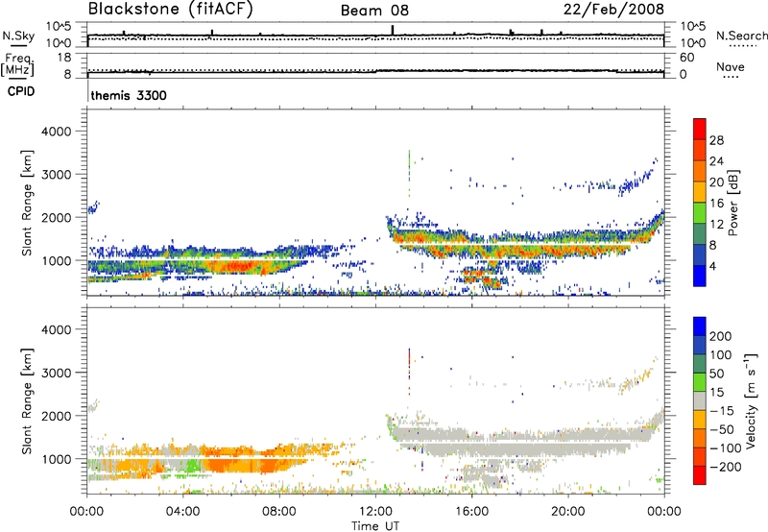Click the velocity panel 'Slant Range [km]' label

[27, 400]
